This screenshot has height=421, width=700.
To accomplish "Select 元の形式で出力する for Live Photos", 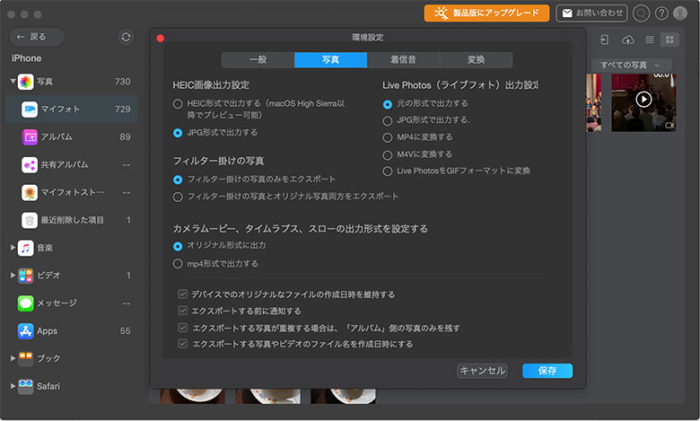I will tap(388, 104).
